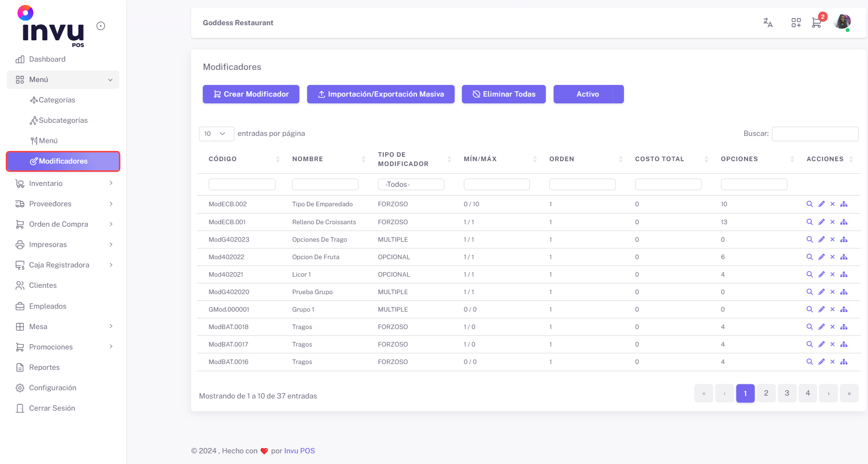Delete modifier ModG402023 with the X icon

point(833,239)
